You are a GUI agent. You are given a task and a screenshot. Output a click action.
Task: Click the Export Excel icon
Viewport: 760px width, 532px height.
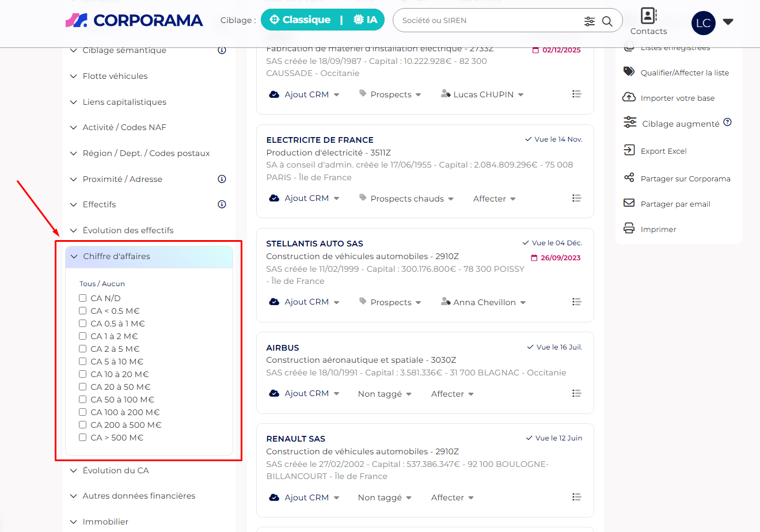(x=629, y=150)
